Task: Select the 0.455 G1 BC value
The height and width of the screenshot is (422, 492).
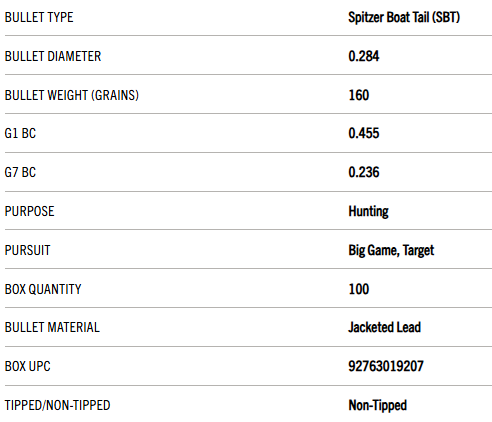Action: click(x=364, y=133)
